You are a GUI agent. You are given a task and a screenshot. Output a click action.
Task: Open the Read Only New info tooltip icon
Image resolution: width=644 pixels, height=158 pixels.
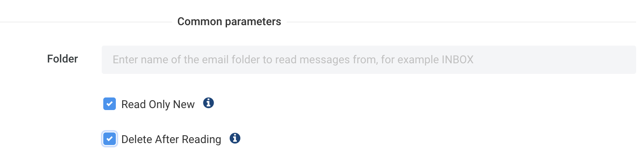tap(209, 103)
